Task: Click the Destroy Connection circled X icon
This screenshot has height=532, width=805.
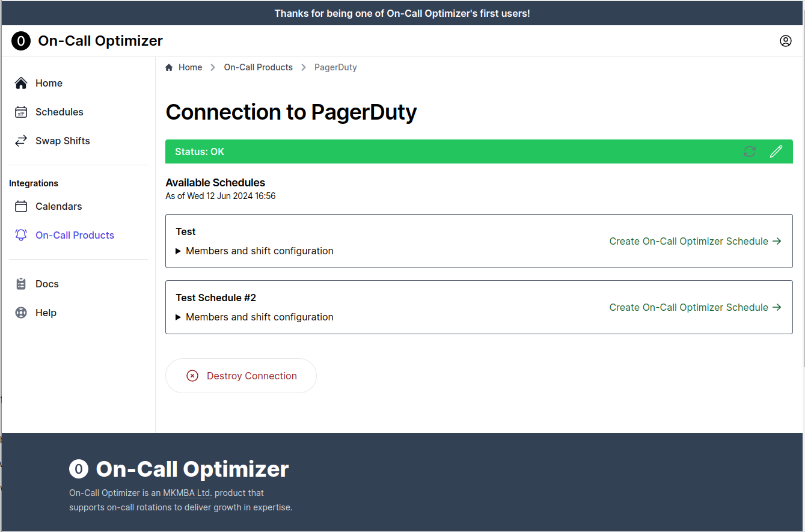Action: [192, 376]
